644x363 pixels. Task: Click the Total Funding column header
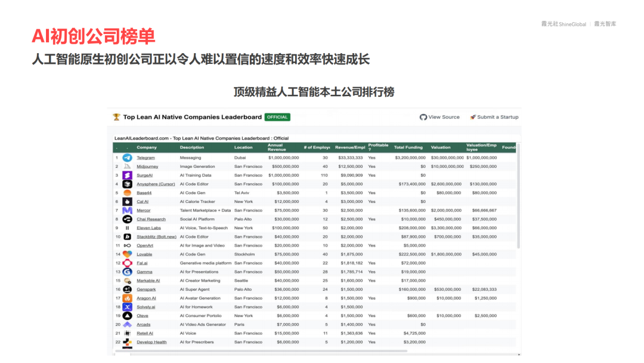(x=408, y=147)
